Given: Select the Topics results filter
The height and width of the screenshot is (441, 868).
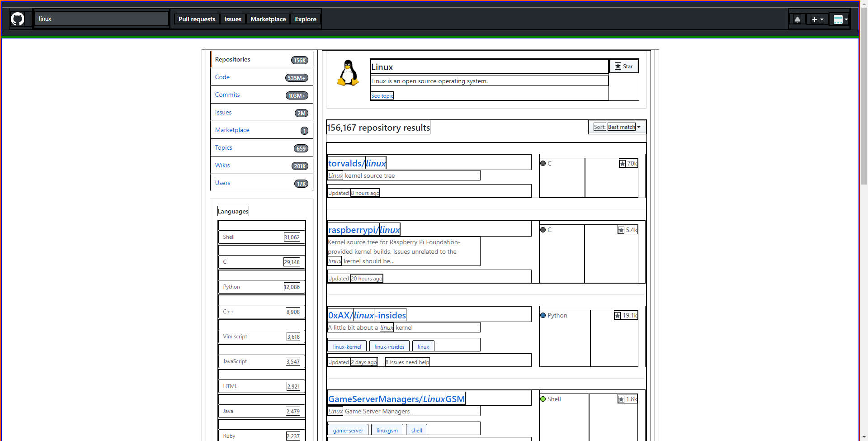Looking at the screenshot, I should (x=261, y=148).
